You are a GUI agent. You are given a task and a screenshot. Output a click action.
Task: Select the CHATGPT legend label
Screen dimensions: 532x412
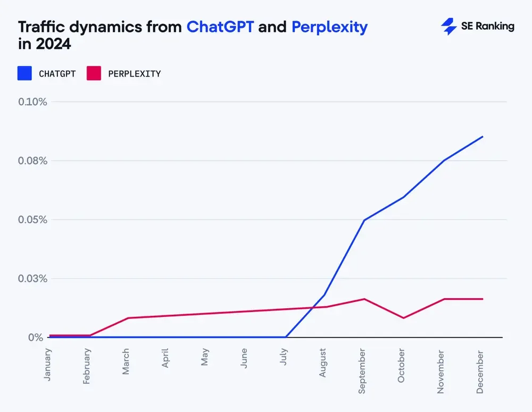(57, 73)
